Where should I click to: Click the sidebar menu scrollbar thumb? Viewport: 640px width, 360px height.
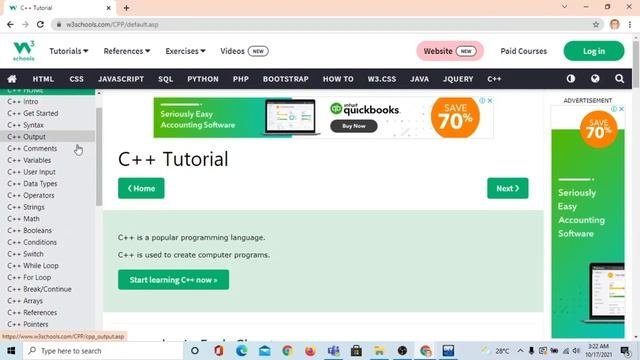(x=99, y=157)
